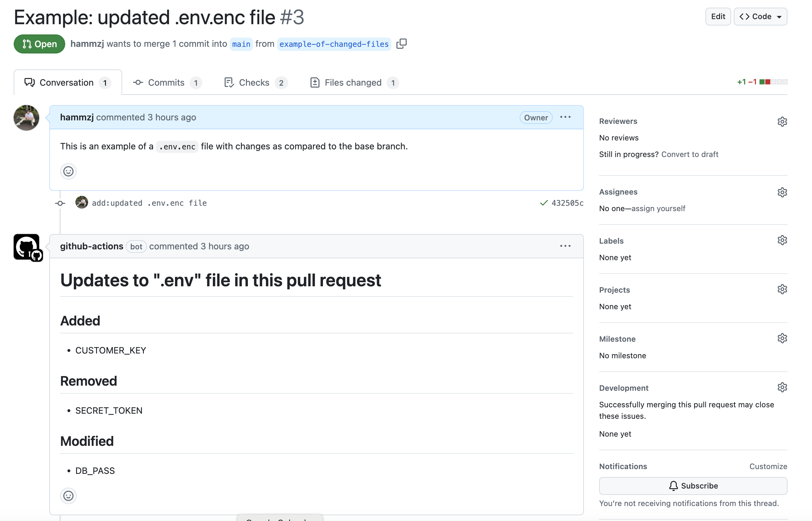Viewport: 812px width, 521px height.
Task: Click the 'Updates to ".env" file' heading
Action: click(x=220, y=280)
